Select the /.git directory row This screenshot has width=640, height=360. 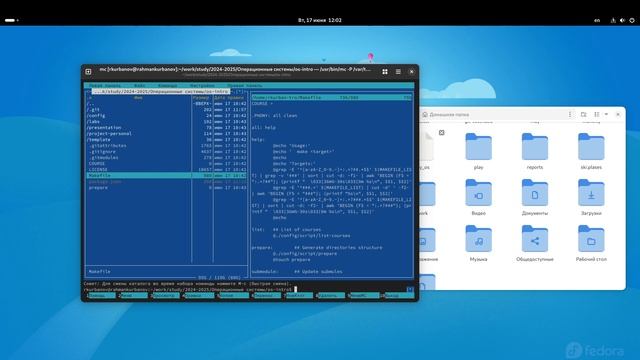click(167, 109)
